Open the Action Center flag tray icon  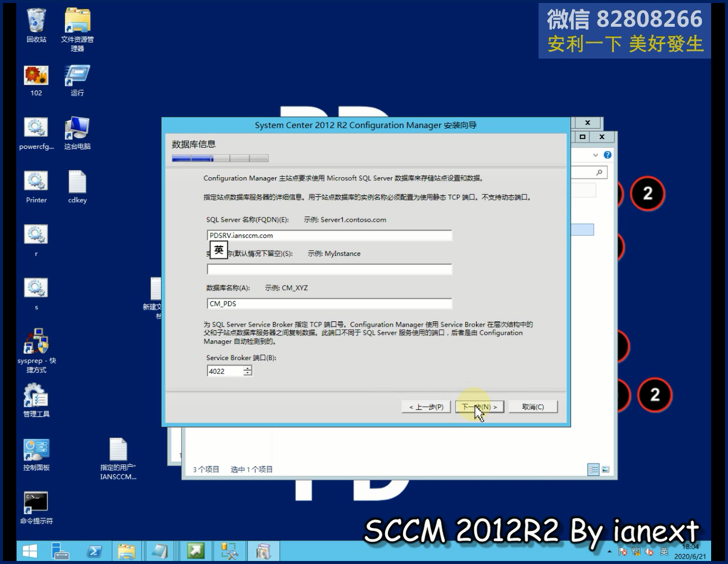point(623,551)
